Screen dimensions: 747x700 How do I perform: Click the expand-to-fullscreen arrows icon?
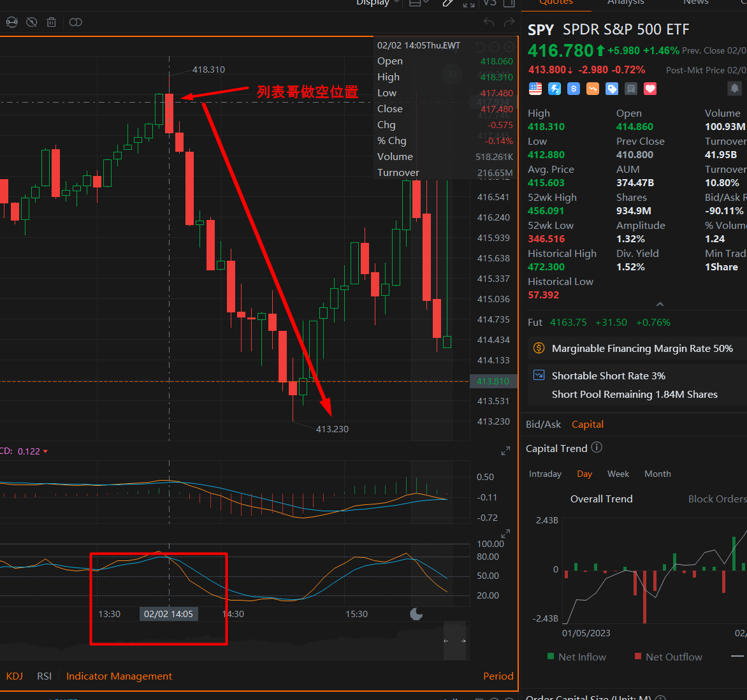point(468,3)
